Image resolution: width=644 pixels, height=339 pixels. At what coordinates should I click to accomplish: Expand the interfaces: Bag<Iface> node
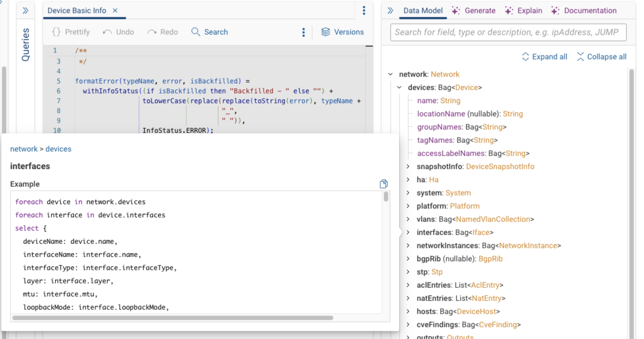408,232
